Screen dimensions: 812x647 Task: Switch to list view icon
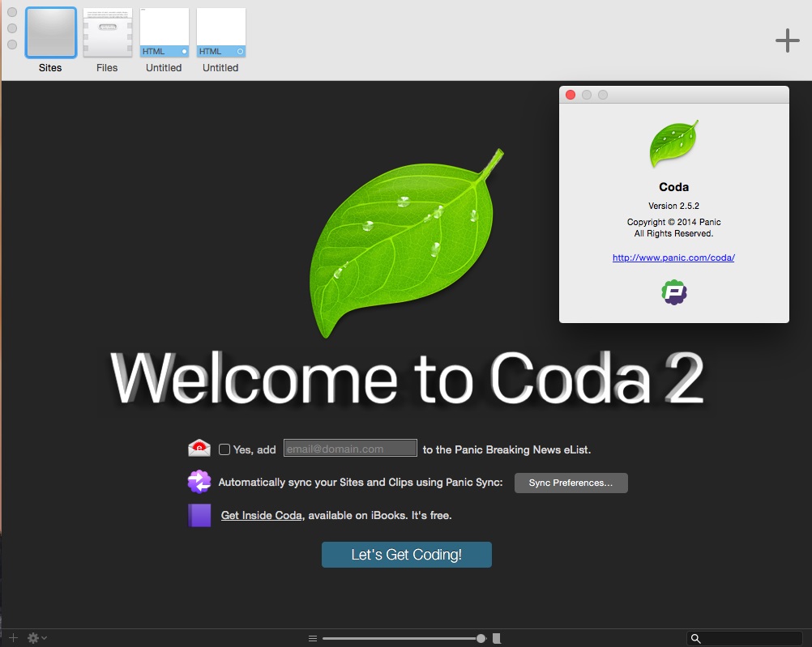[x=313, y=638]
